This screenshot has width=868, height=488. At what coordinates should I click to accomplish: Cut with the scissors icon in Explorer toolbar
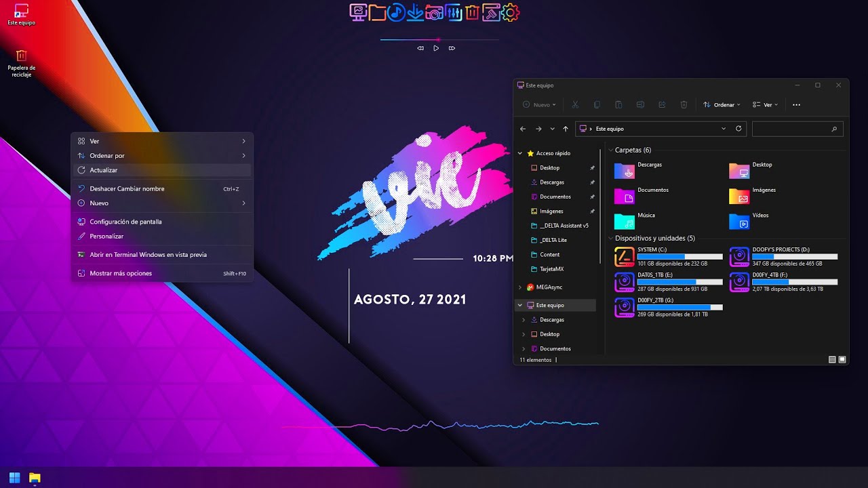pyautogui.click(x=575, y=104)
